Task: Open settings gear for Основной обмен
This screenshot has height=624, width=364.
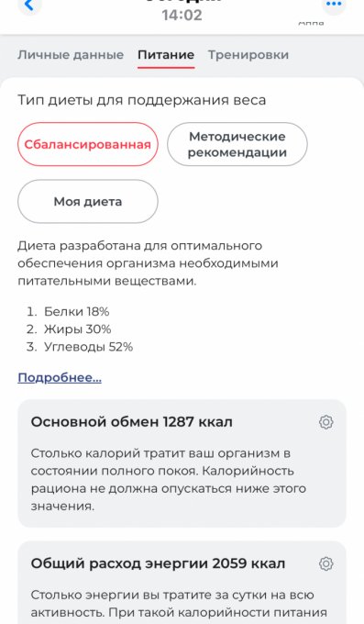Action: pyautogui.click(x=325, y=422)
